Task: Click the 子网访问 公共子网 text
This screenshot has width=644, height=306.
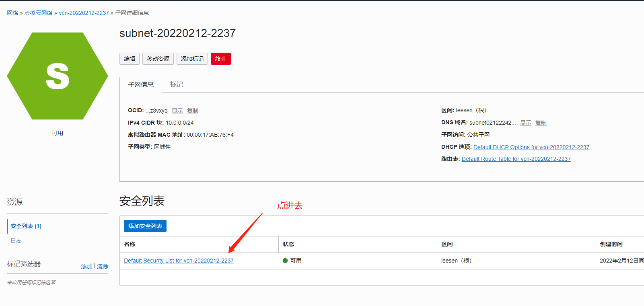Action: click(x=465, y=135)
